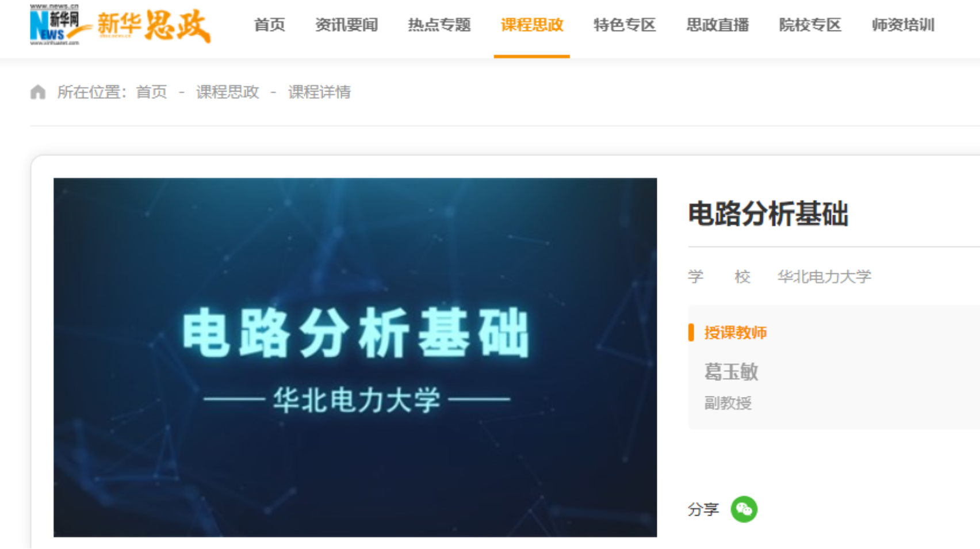Screen dimensions: 980x549
Task: Go to 热点专题 section
Action: [439, 25]
